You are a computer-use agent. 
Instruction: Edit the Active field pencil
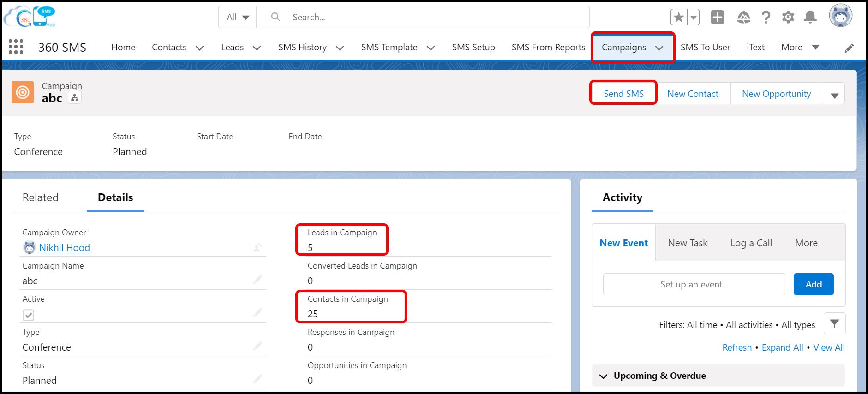(257, 312)
